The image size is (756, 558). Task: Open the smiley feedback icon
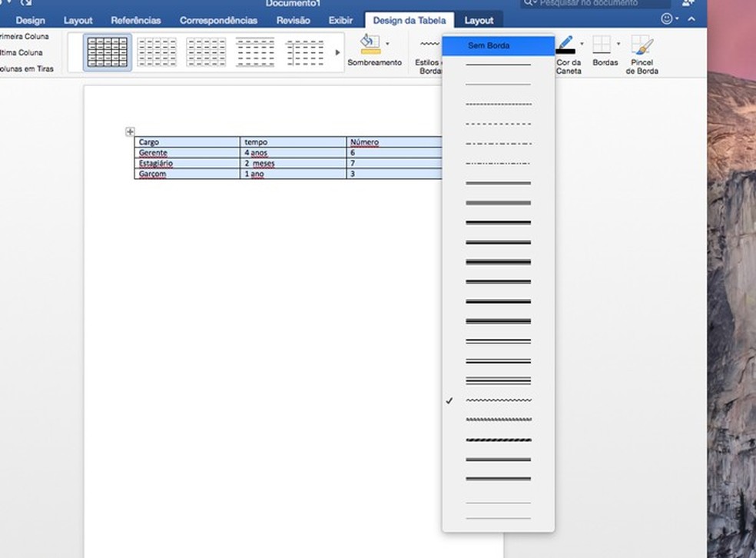tap(666, 18)
